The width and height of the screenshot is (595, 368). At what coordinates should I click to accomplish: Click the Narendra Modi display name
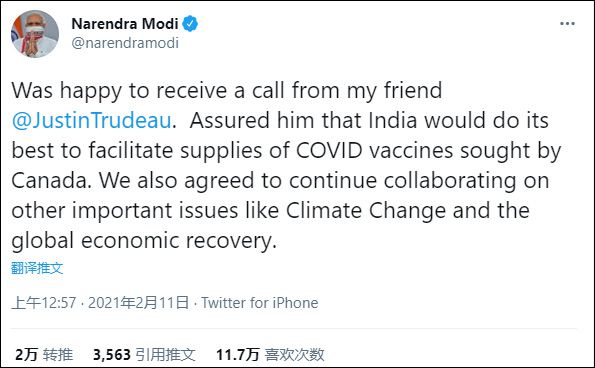coord(125,24)
